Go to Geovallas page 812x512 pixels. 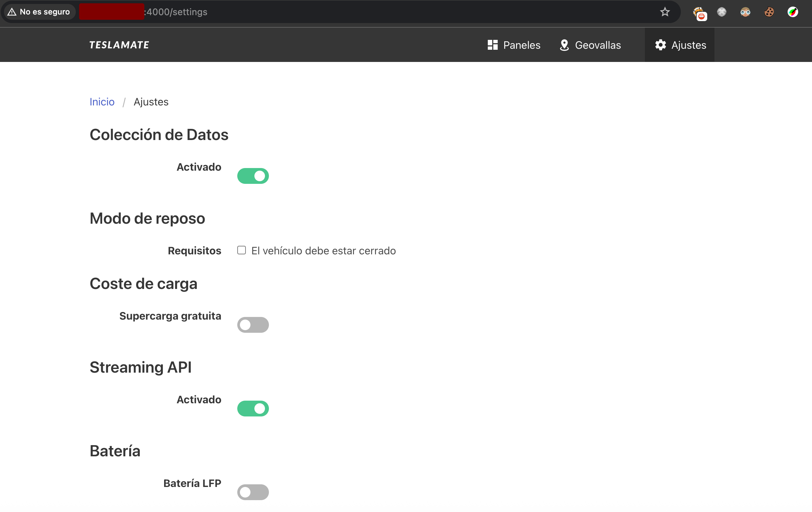tap(590, 45)
